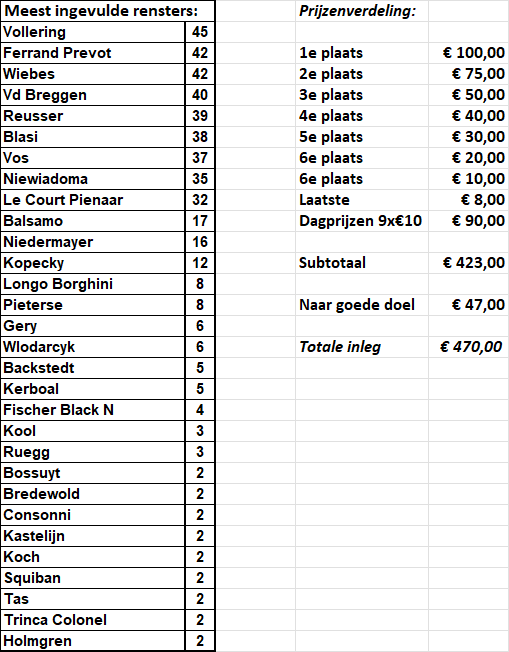Click the Trinca Colonel cell

93,620
